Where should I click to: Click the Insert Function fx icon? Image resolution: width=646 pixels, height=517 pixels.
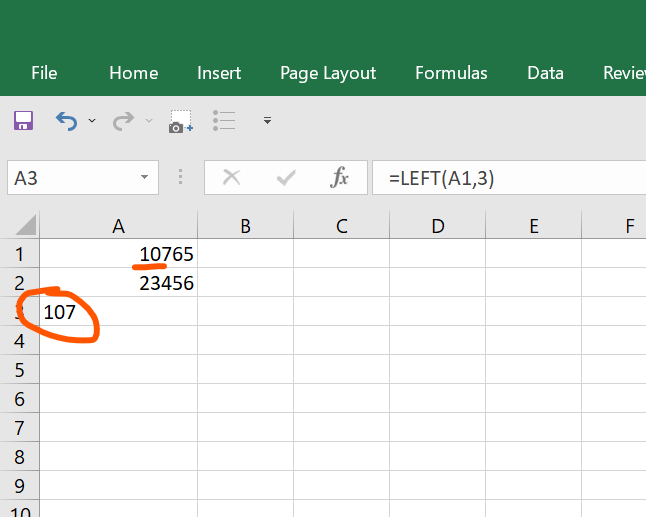339,178
